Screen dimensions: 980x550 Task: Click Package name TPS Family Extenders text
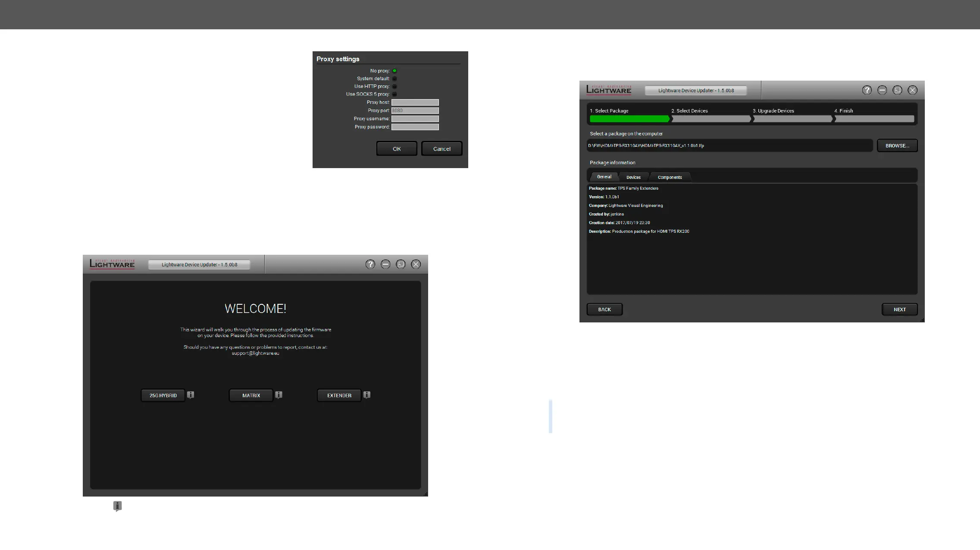(623, 188)
